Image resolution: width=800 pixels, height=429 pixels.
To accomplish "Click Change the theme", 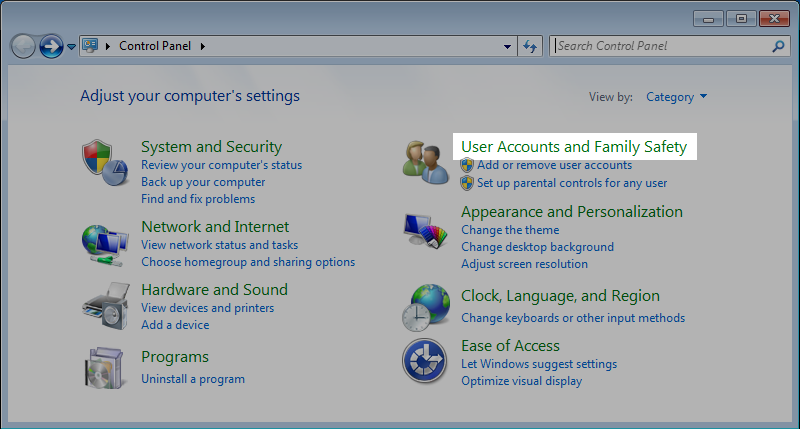I will click(x=510, y=230).
